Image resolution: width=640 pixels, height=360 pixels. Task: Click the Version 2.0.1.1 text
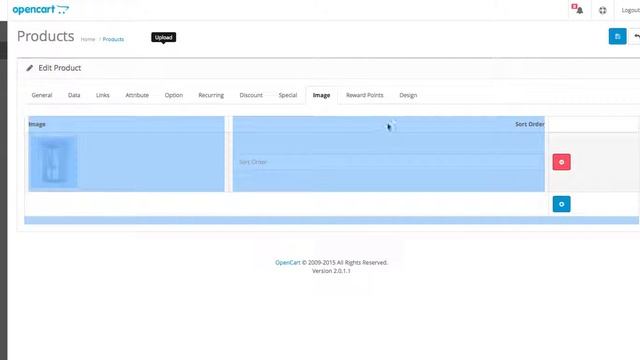(331, 271)
